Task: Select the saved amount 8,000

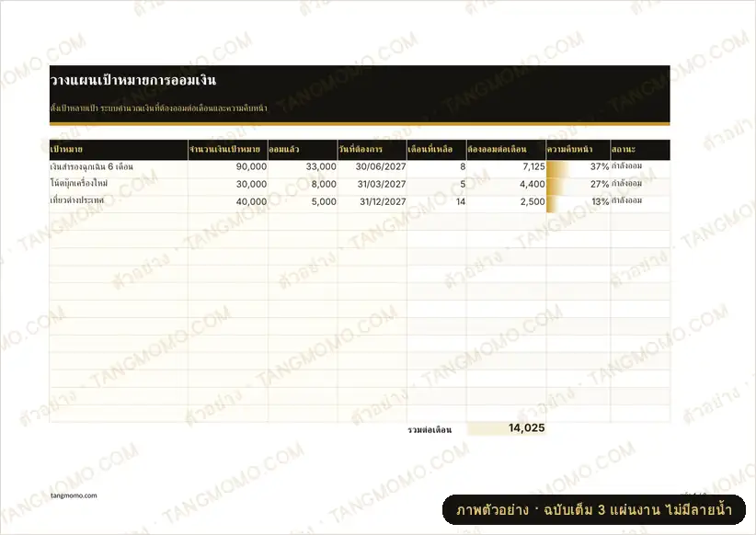Action: [x=324, y=184]
